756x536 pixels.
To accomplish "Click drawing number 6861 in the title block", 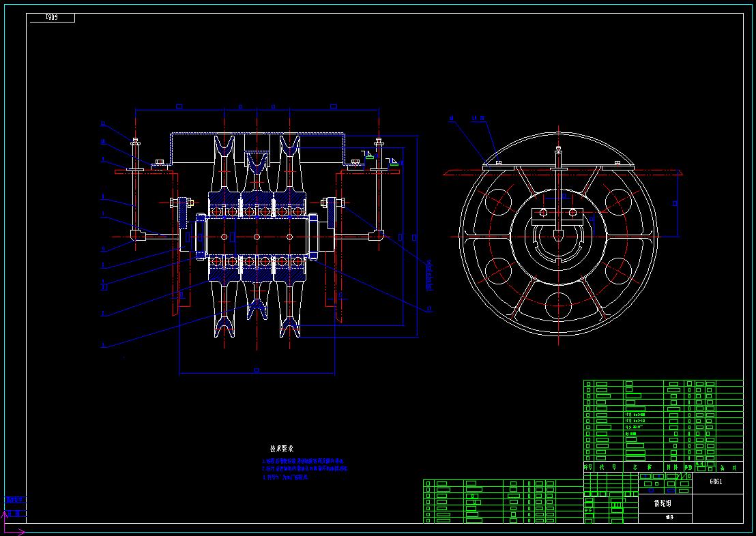I will pos(716,481).
